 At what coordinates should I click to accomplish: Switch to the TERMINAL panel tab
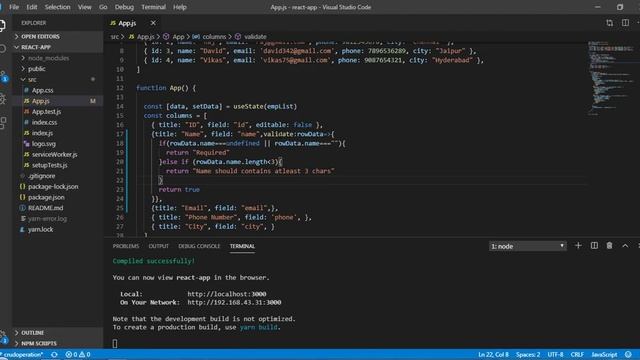point(242,246)
